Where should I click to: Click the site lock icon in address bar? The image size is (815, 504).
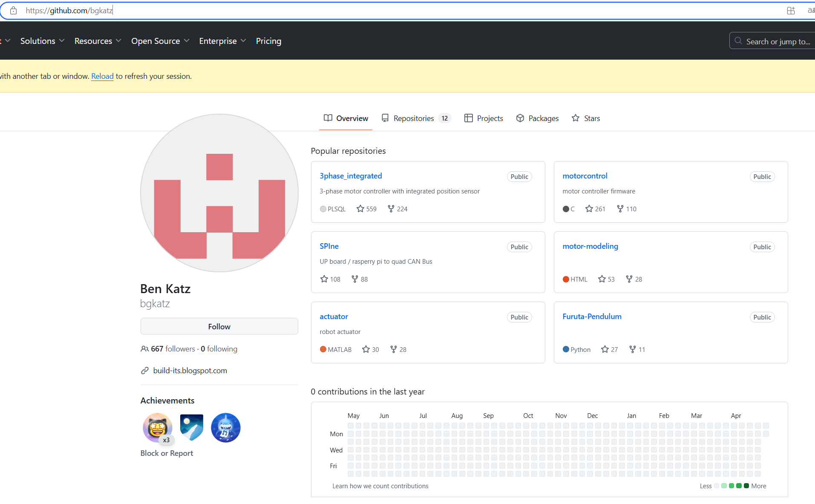pos(14,11)
